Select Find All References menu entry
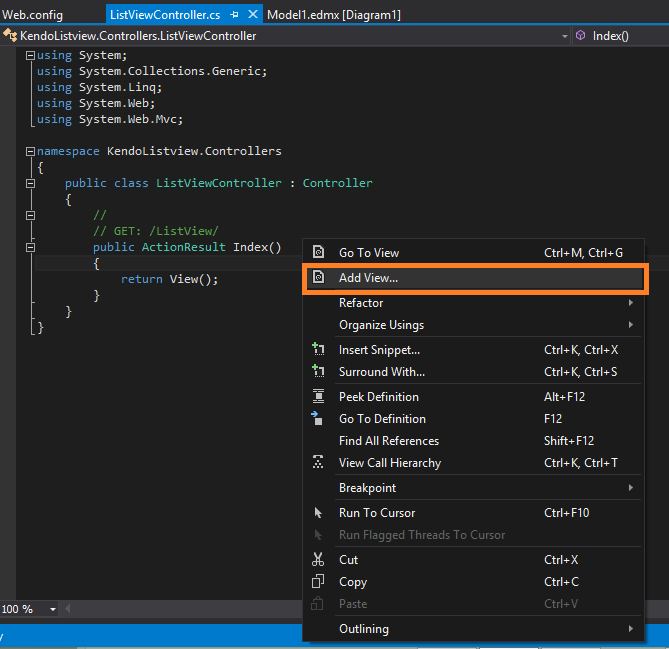669x649 pixels. [388, 441]
